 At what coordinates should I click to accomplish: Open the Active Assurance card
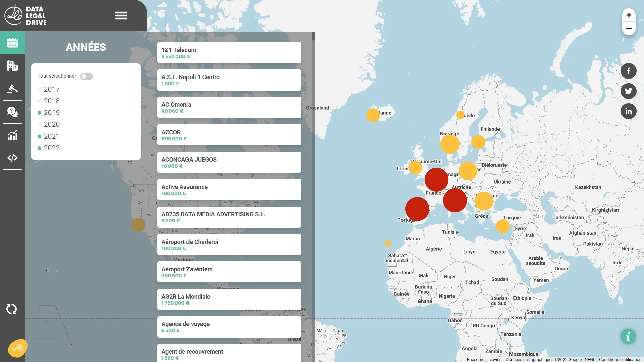pos(229,190)
